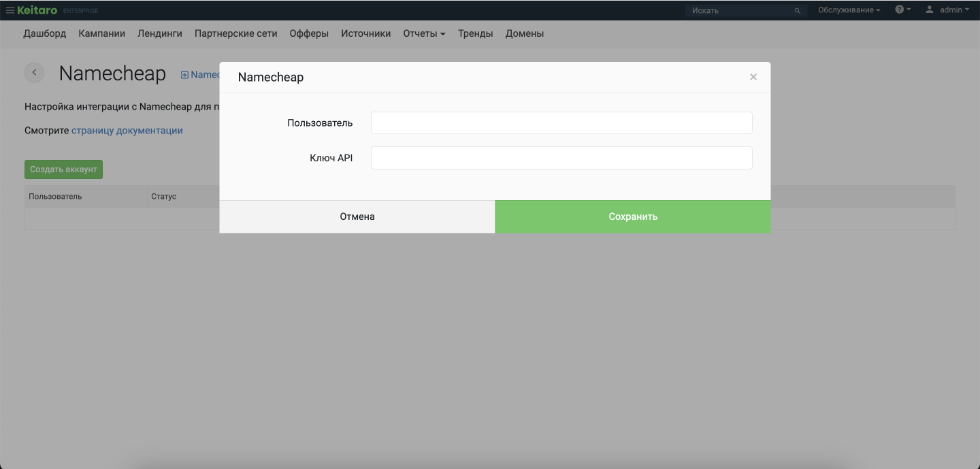980x469 pixels.
Task: Open the Дашборд section
Action: pos(45,33)
